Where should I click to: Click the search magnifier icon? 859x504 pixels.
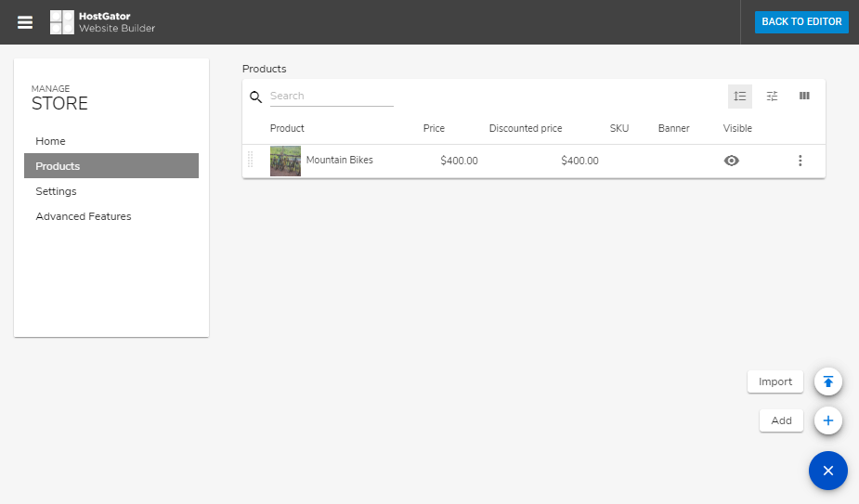pos(256,97)
